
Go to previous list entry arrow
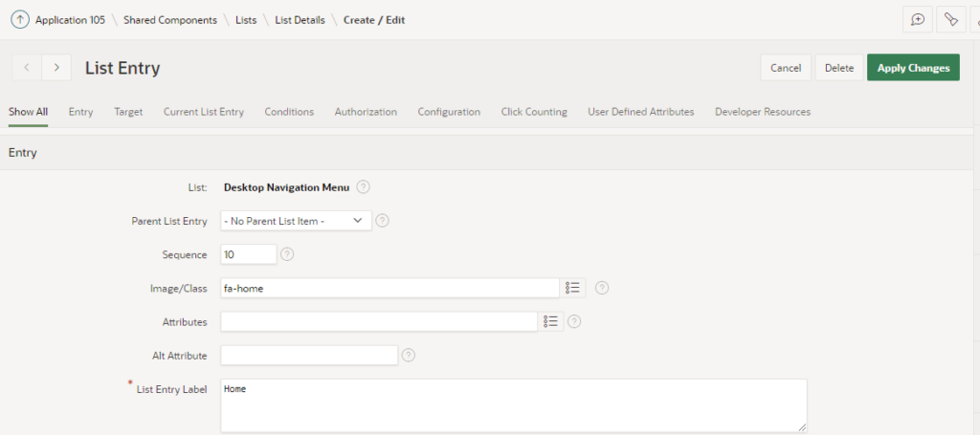pyautogui.click(x=26, y=68)
